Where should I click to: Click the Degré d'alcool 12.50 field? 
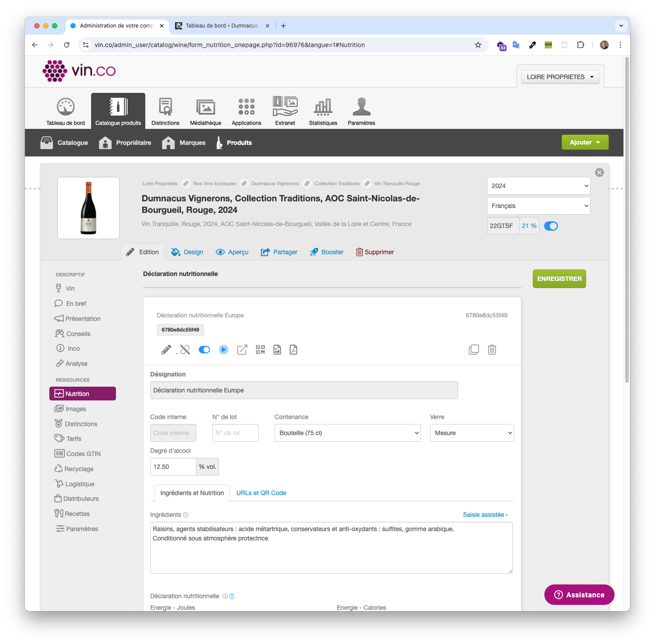click(173, 467)
